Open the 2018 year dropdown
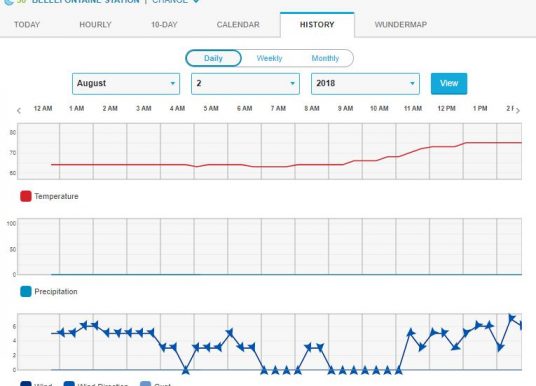 [x=365, y=83]
